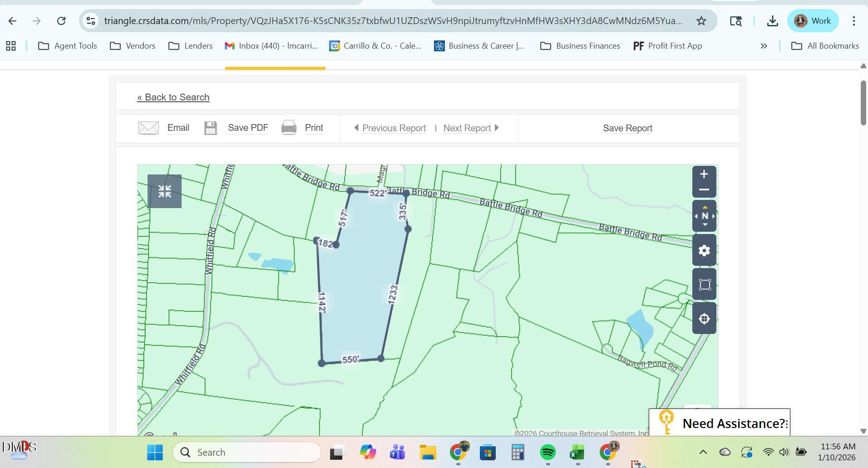Click the Save PDF floppy disk icon

point(210,128)
